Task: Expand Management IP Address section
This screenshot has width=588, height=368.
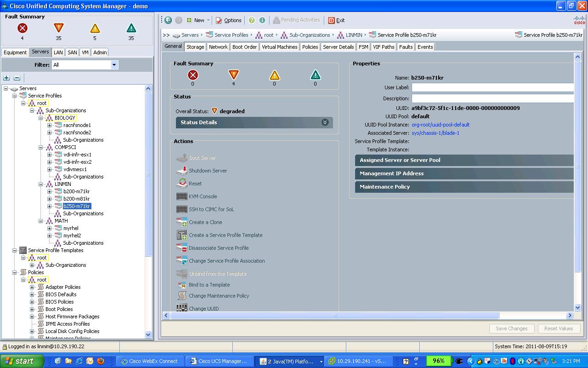Action: [x=464, y=173]
